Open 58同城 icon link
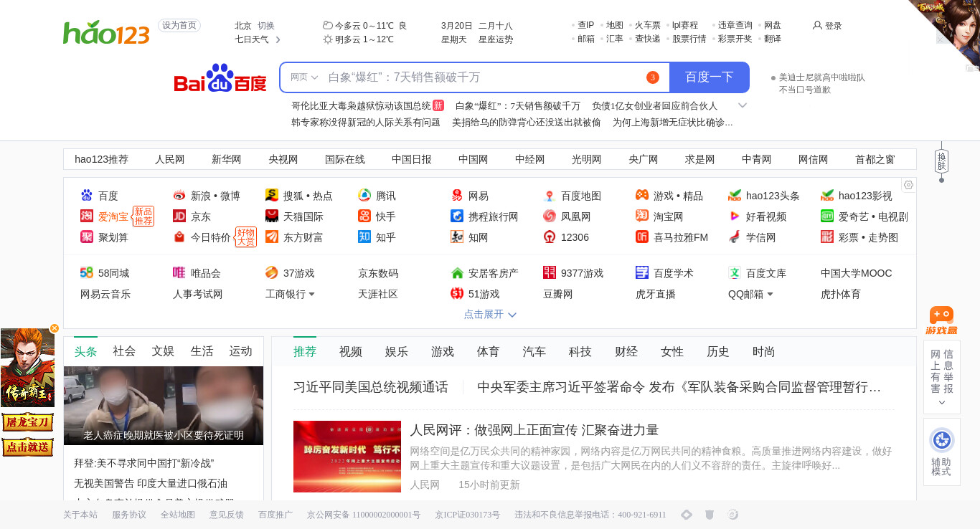Viewport: 980px width, 529px height. [87, 273]
